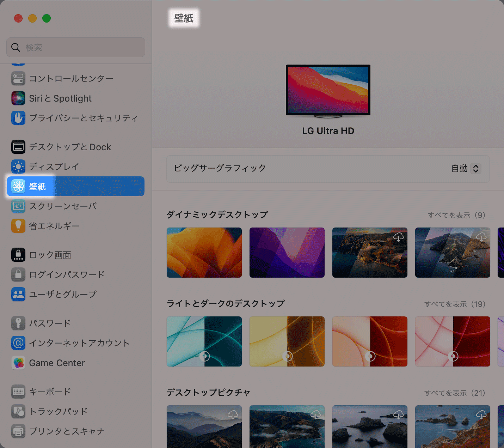Open ユーザとグループ settings

coord(76,294)
